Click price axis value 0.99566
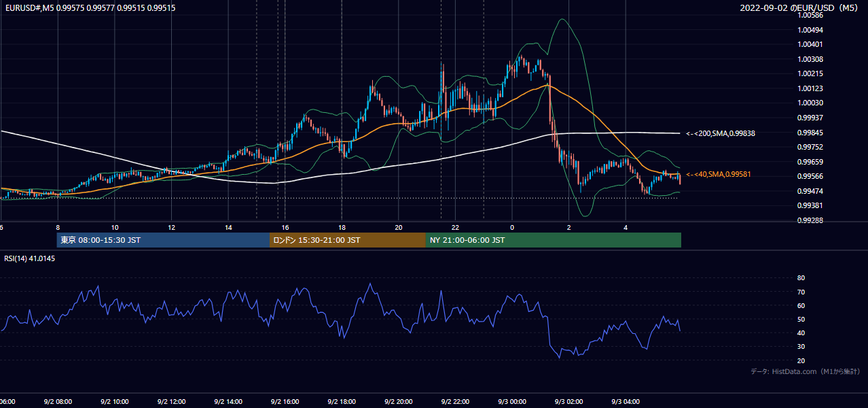Screen dimensions: 868x408 (x=810, y=176)
